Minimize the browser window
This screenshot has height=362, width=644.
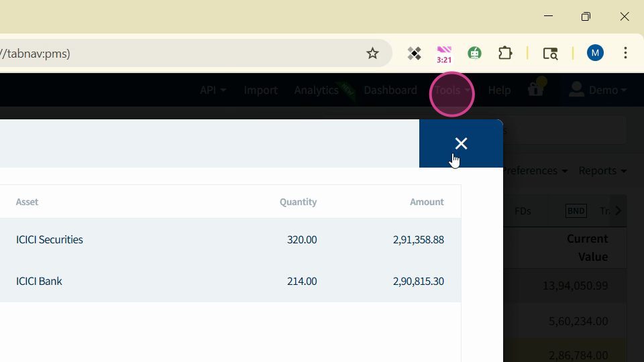(548, 16)
